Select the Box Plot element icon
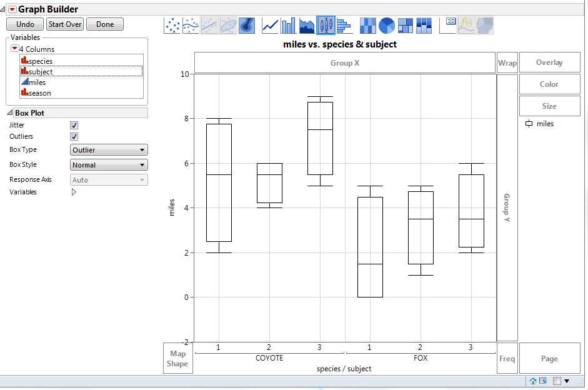Viewport: 588px width, 390px height. click(326, 26)
